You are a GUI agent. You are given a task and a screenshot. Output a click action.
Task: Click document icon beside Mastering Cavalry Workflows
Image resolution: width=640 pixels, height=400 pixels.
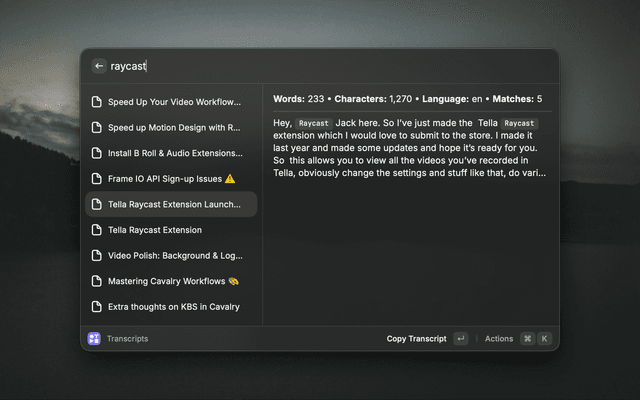97,281
